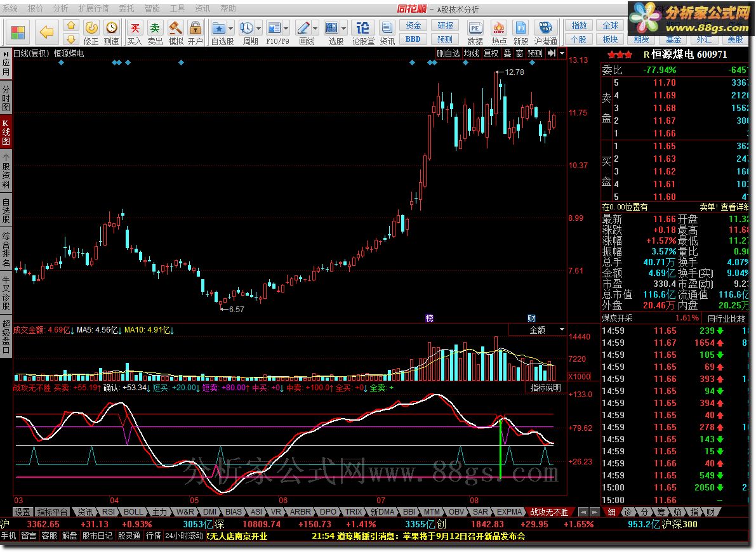Screen dimensions: 756x552
Task: Click the jump-to-end arrow icon above chart
Action: coord(552,53)
